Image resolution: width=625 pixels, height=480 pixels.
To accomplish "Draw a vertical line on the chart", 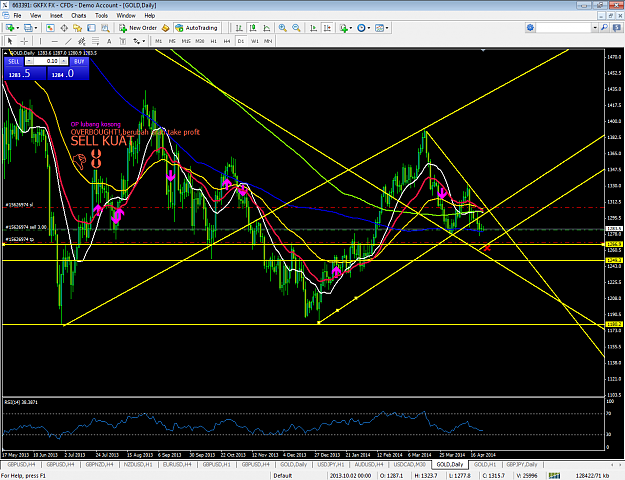I will tap(40, 41).
